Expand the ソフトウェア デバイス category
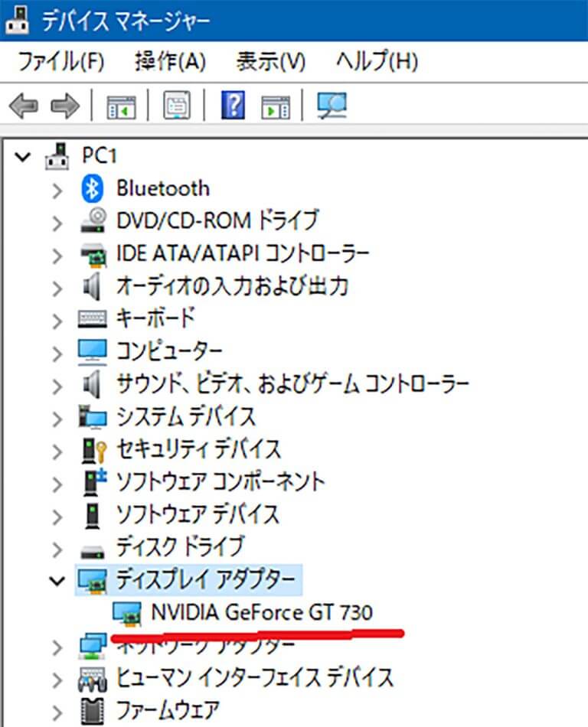Screen dimensions: 588x727 tap(57, 517)
